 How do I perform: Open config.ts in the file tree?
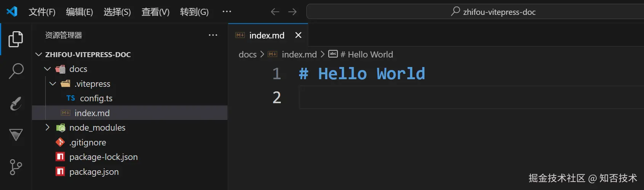click(96, 98)
